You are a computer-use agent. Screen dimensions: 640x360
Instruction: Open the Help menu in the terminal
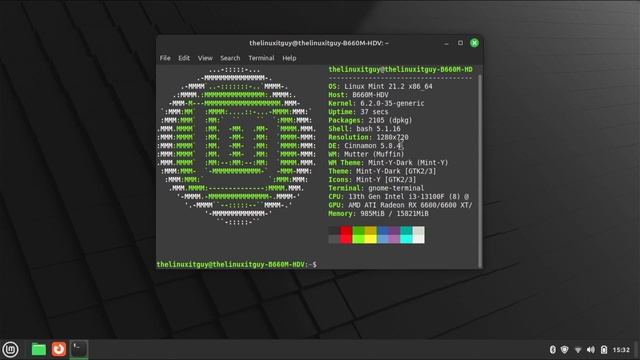[x=289, y=58]
